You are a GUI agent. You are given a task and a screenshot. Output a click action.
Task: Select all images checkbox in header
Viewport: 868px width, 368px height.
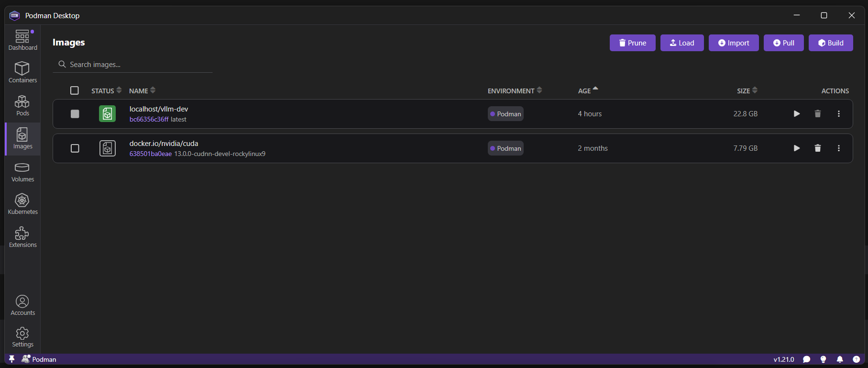pos(75,90)
